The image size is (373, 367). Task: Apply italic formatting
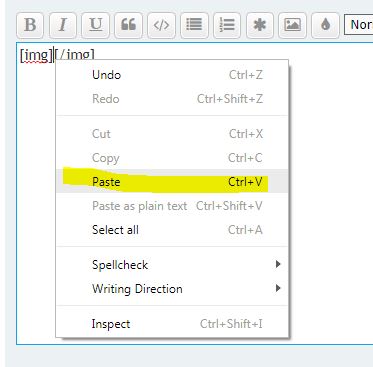pyautogui.click(x=63, y=25)
